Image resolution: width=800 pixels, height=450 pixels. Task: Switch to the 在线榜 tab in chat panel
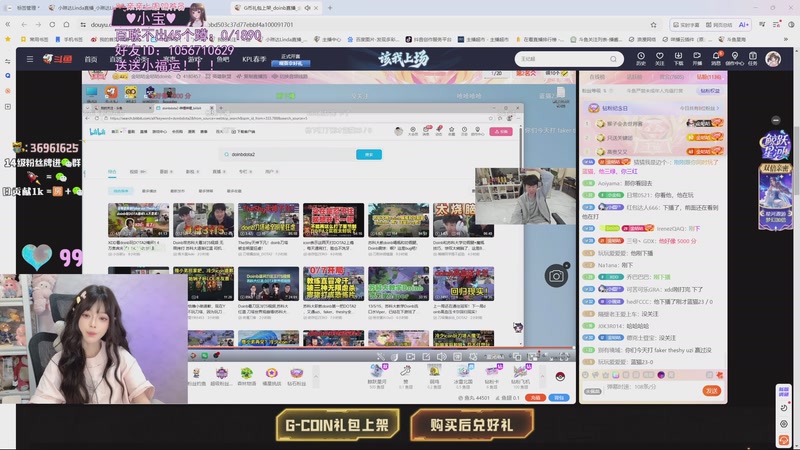pos(597,77)
